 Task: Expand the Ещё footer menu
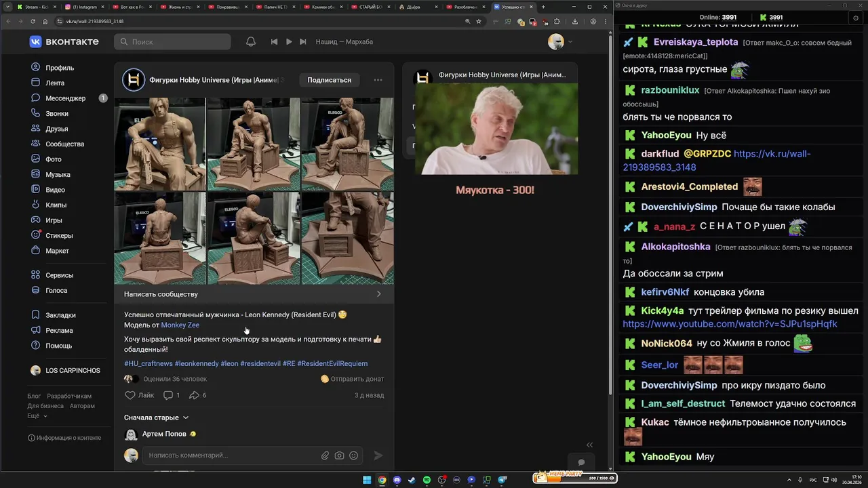(x=37, y=415)
